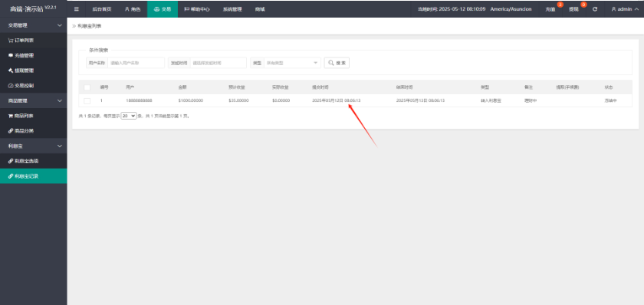Click the amount cell $1000.00000
Screen dimensions: 644x305
point(191,100)
